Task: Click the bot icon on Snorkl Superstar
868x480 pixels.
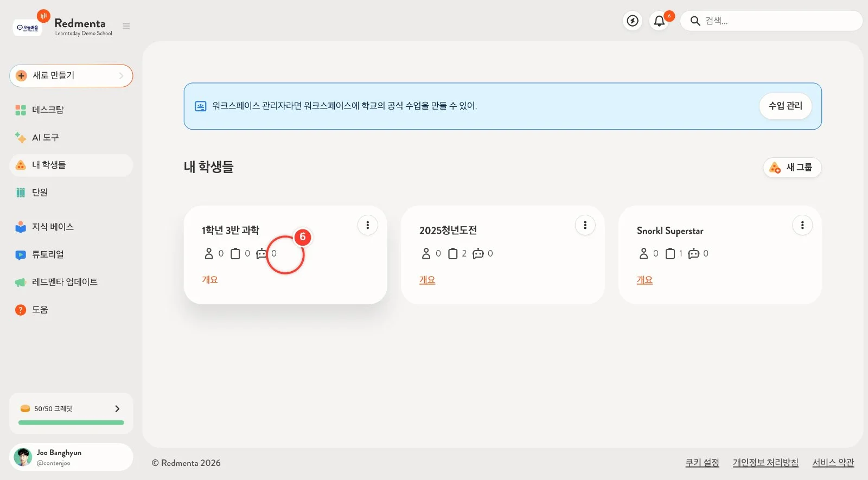Action: coord(693,253)
